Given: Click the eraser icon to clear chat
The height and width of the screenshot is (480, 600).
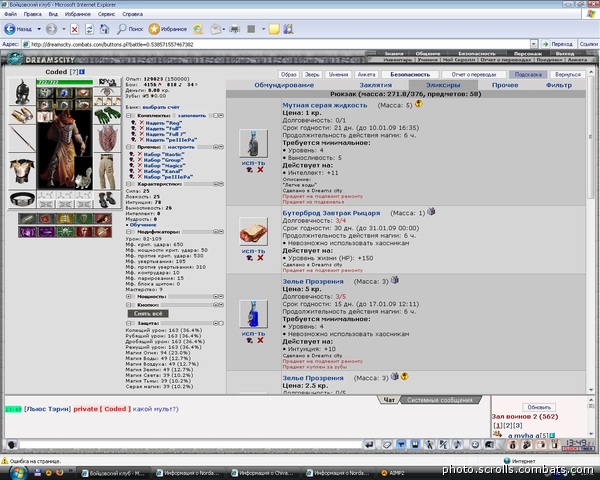Looking at the screenshot, I should 387,444.
